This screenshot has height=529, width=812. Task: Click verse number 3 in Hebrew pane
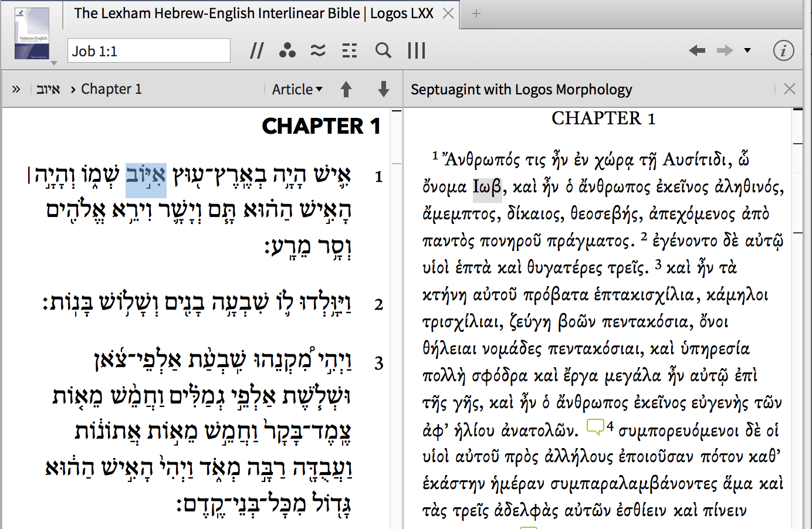(379, 363)
